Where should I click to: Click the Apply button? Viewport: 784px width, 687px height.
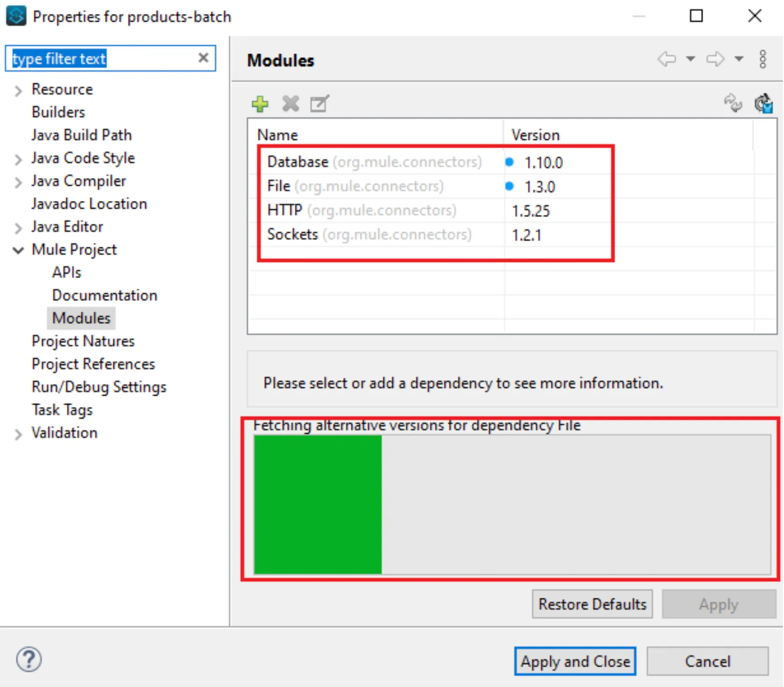pyautogui.click(x=719, y=604)
